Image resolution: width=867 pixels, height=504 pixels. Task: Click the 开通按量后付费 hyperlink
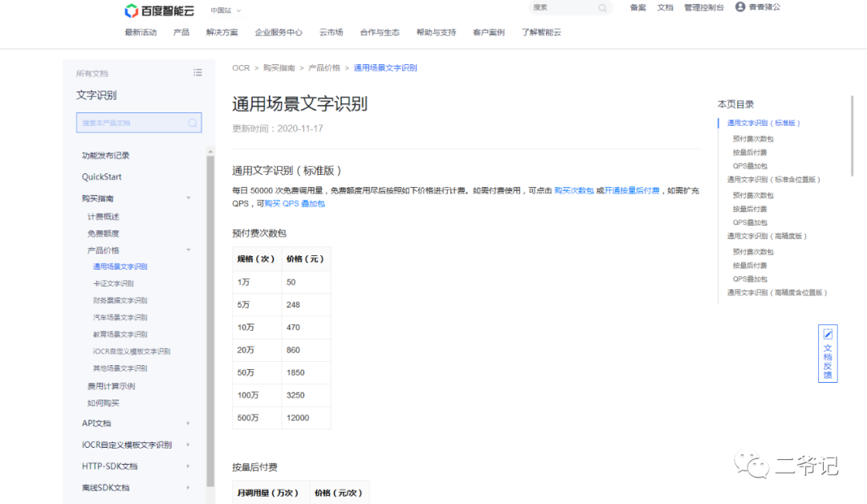[x=632, y=190]
